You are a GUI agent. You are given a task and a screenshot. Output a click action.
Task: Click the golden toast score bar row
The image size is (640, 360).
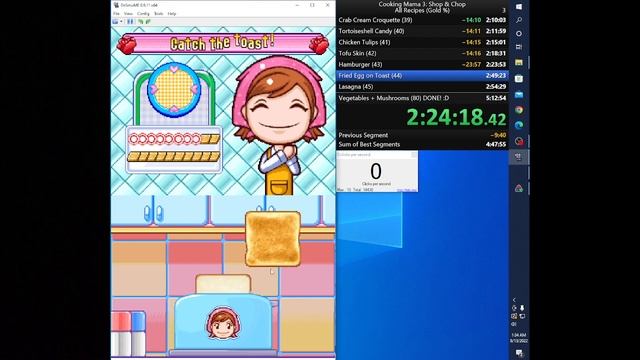[x=174, y=156]
